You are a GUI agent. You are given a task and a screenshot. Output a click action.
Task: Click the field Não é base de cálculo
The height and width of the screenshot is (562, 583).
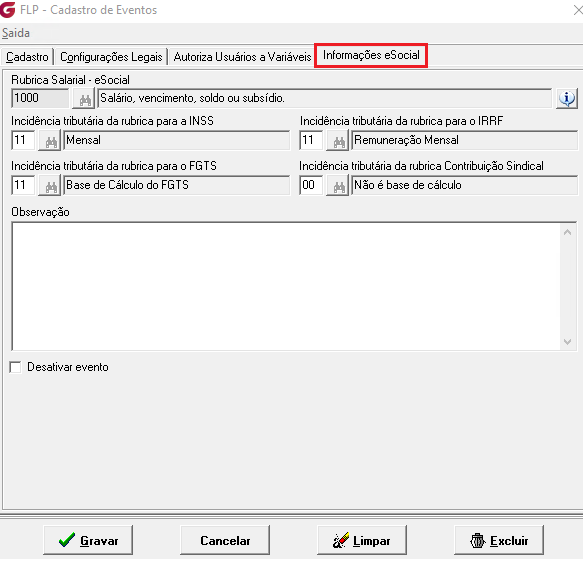[x=465, y=185]
